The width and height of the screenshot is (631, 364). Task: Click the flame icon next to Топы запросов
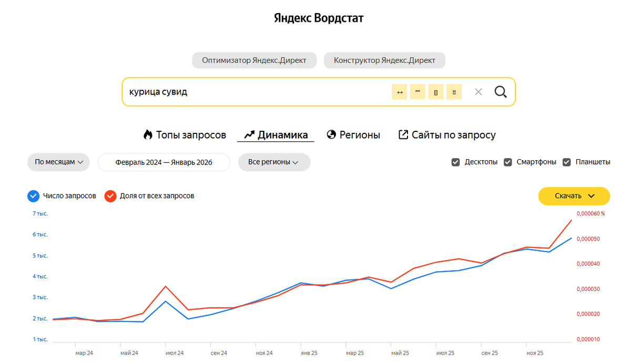tap(148, 134)
